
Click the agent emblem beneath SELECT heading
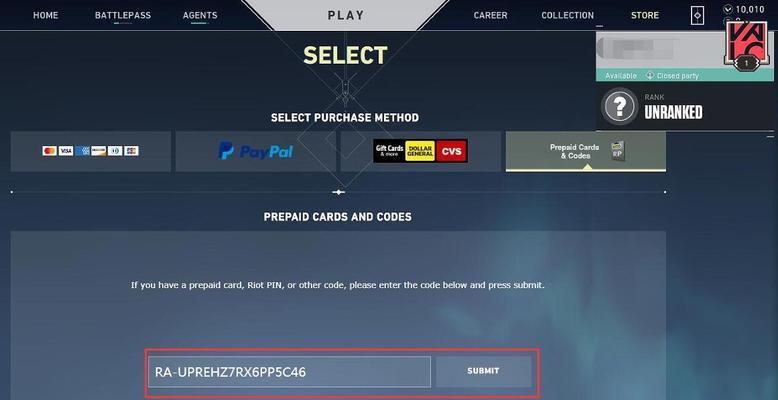tap(345, 90)
